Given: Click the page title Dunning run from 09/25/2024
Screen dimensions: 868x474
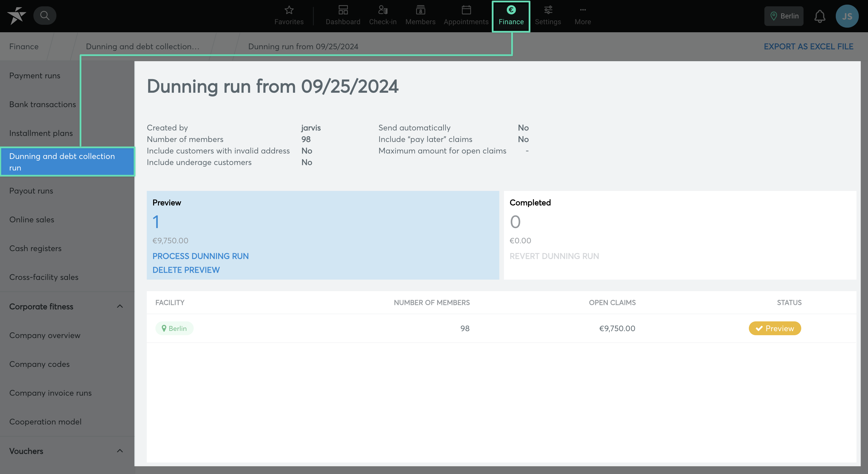Looking at the screenshot, I should click(x=273, y=86).
